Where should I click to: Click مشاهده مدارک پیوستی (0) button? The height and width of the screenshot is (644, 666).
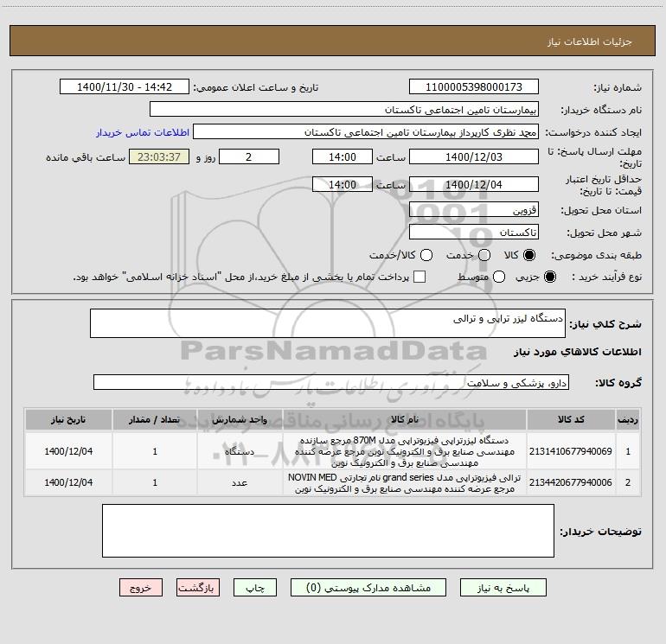pos(368,588)
